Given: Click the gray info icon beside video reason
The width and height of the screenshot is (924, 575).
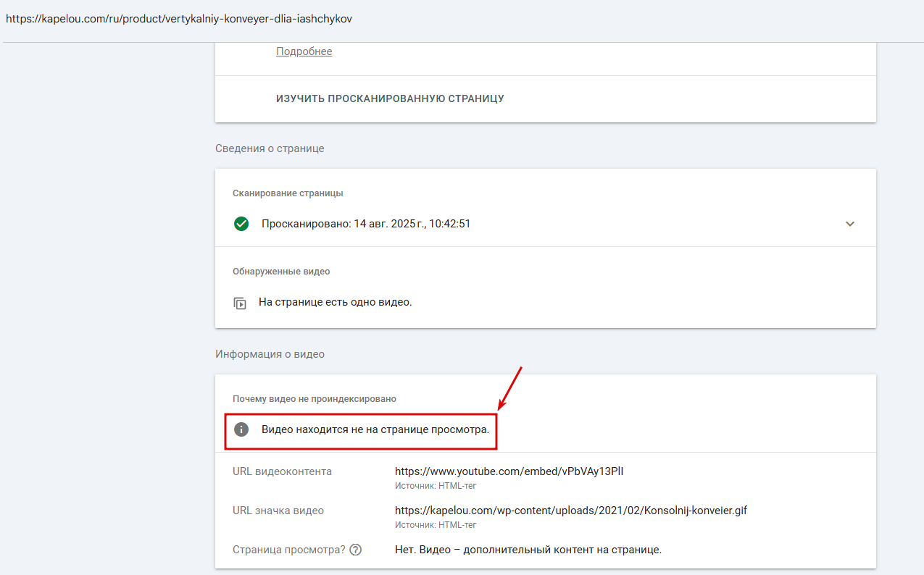Looking at the screenshot, I should pyautogui.click(x=241, y=429).
